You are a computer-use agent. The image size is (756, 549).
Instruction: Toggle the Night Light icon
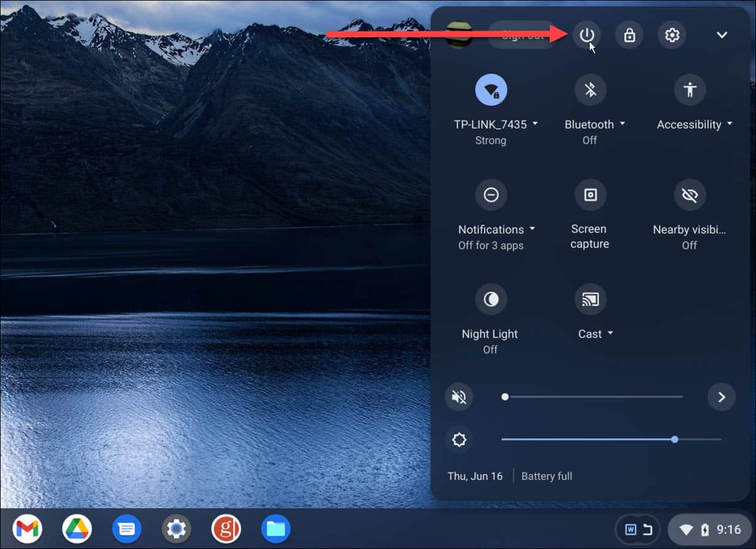coord(491,299)
